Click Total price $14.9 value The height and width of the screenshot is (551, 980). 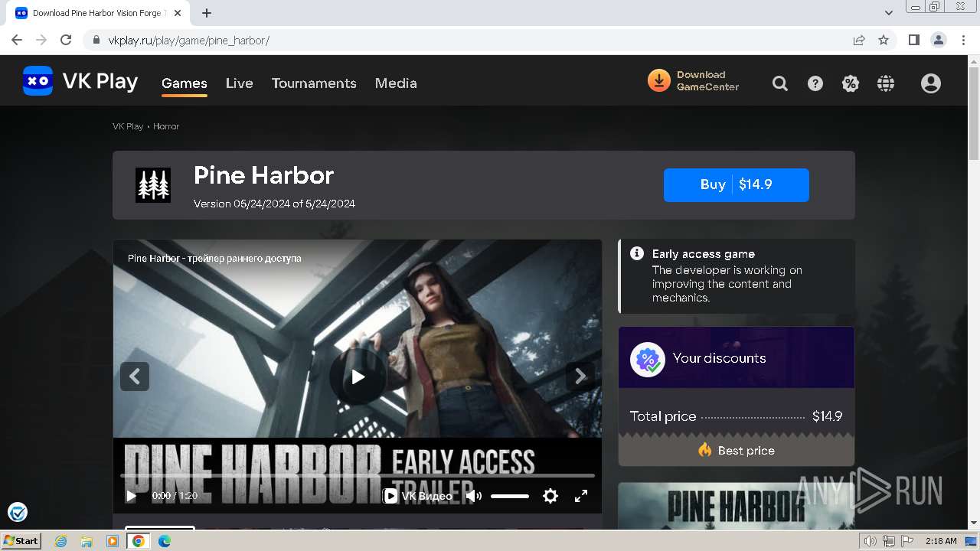(x=828, y=416)
